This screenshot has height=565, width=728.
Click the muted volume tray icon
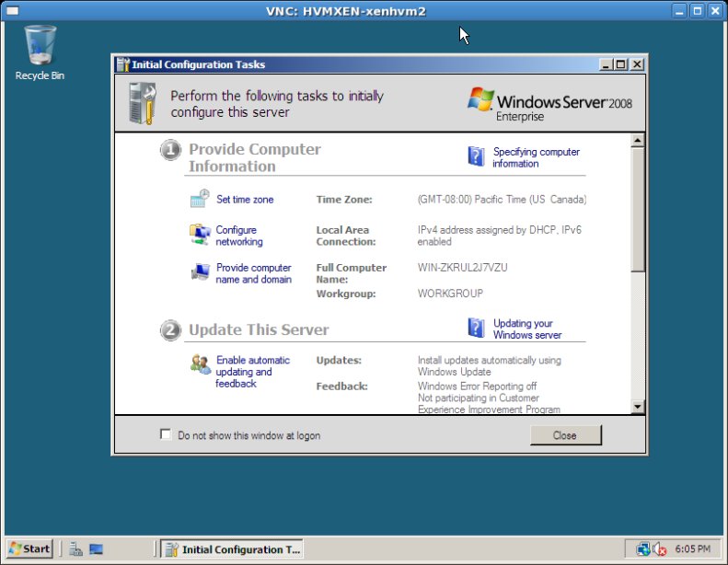(660, 549)
